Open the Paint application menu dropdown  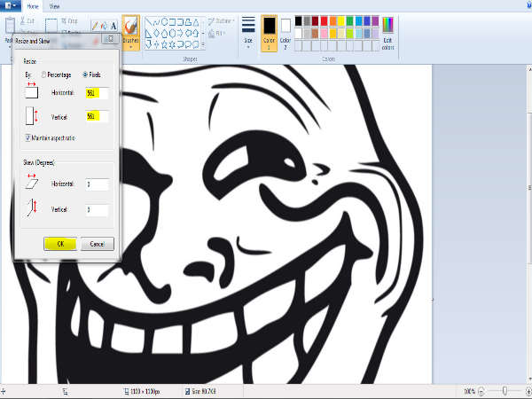point(12,5)
